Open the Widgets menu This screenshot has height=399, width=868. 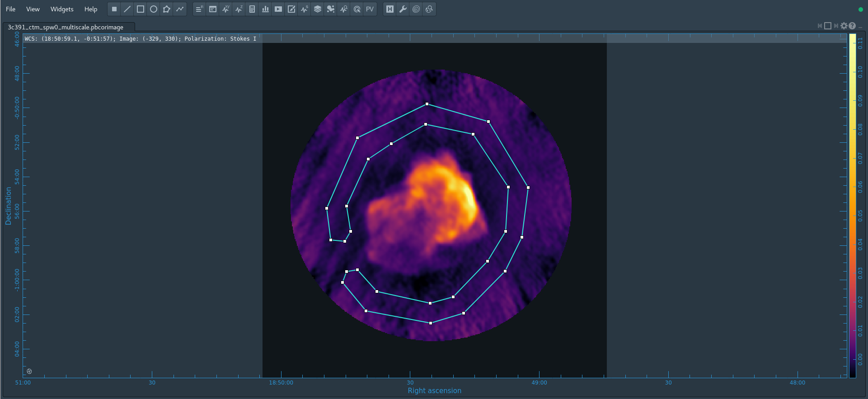tap(62, 9)
